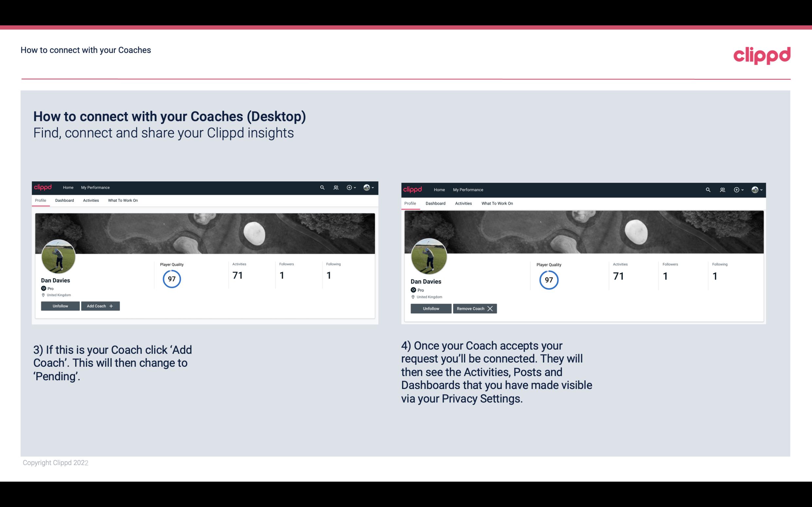Click 'Unfollow' toggle button right screenshot

point(430,308)
